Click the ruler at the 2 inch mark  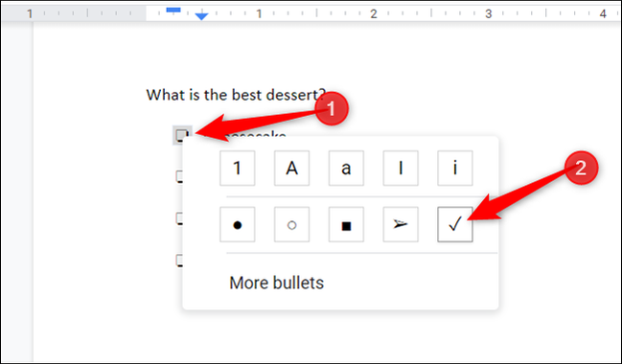point(373,13)
